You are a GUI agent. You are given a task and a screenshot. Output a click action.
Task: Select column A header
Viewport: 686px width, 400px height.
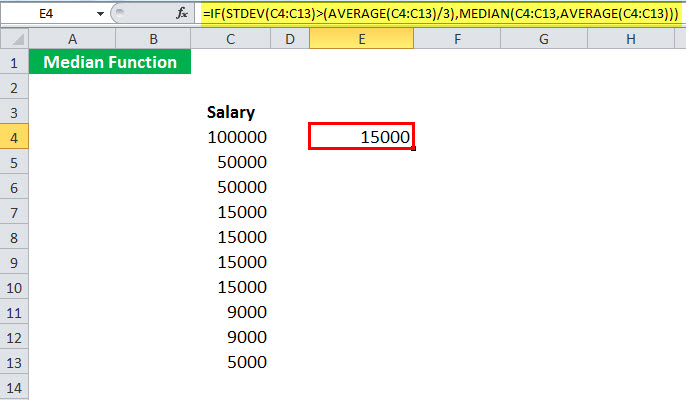(72, 39)
